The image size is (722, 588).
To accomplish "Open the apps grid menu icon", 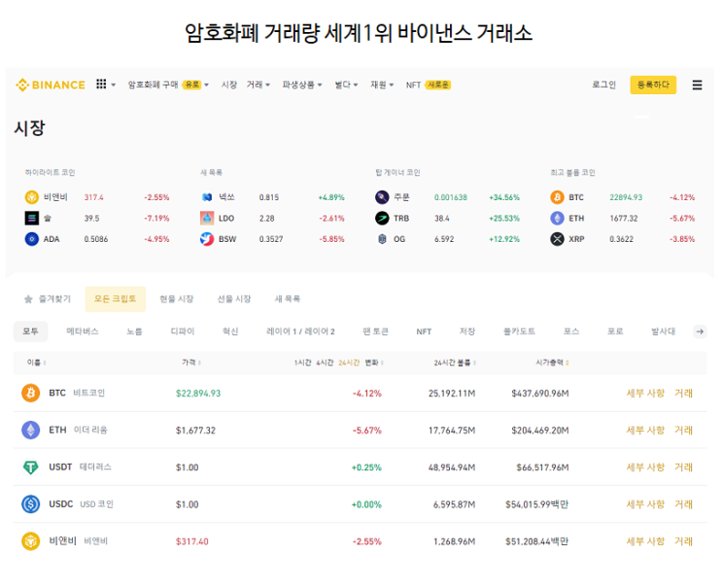I will (101, 84).
